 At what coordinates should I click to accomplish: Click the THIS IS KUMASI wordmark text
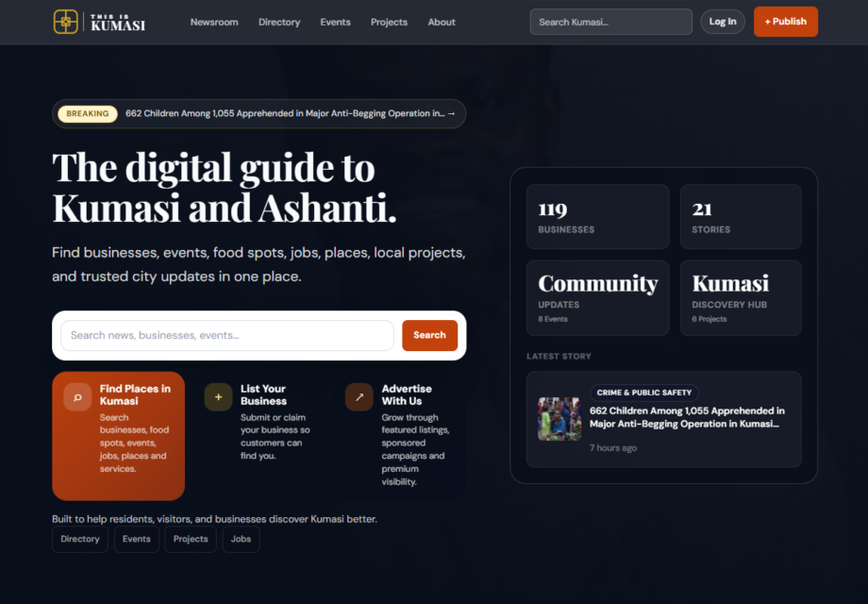(118, 23)
